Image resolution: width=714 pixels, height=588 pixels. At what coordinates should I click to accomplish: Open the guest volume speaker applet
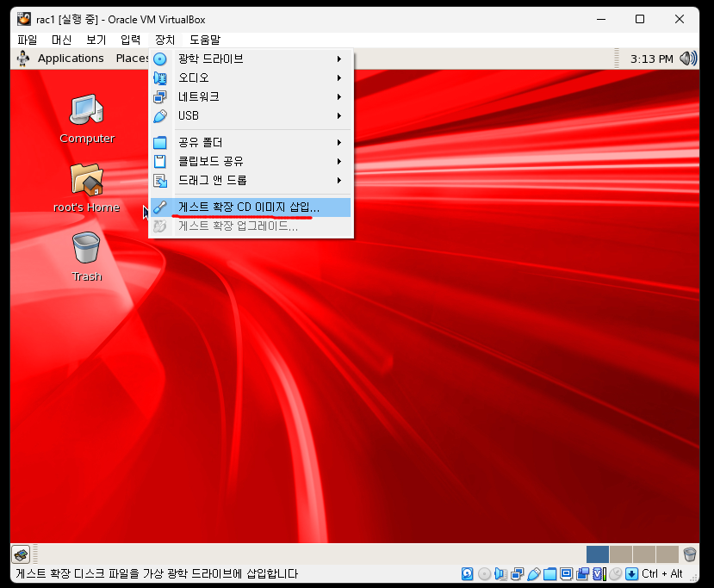688,59
